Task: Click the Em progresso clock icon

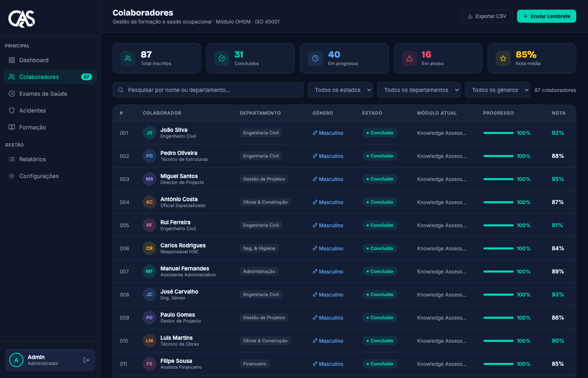Action: (x=315, y=58)
